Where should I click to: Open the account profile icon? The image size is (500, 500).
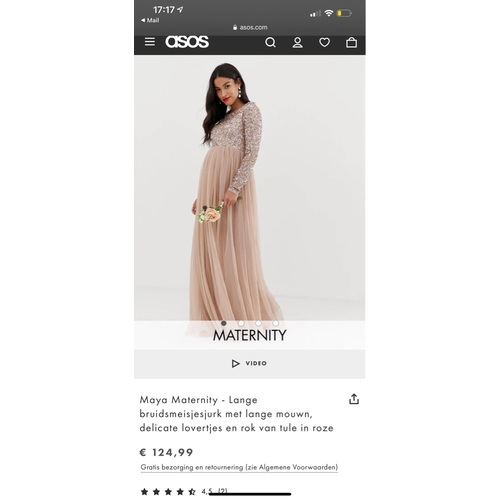pyautogui.click(x=297, y=42)
